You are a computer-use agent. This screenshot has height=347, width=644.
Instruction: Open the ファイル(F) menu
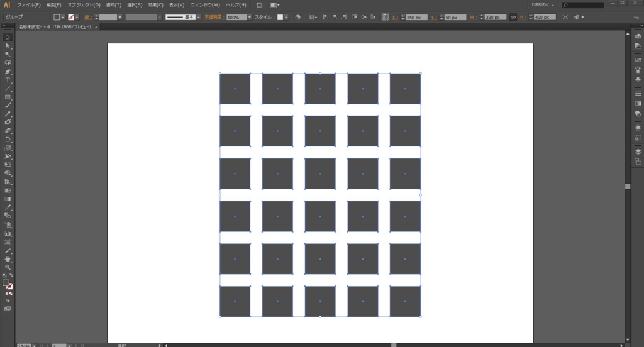(x=29, y=5)
